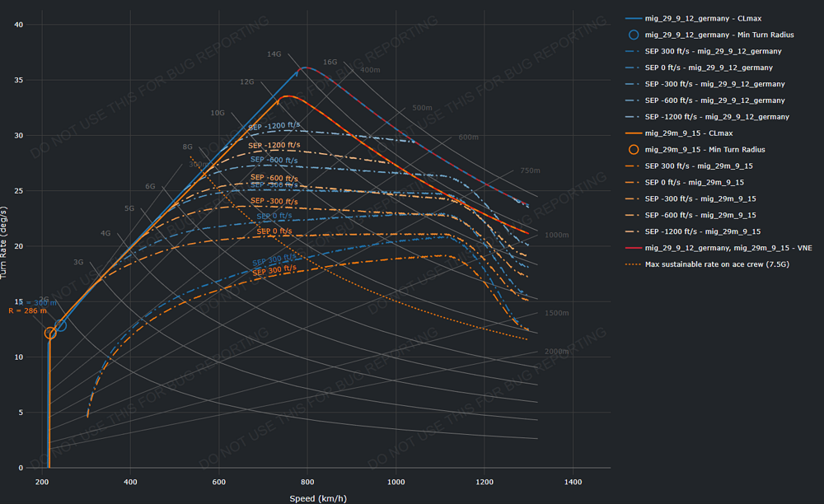Click the orange 'R = 286 m' annotation
This screenshot has height=504, width=824.
click(x=26, y=310)
